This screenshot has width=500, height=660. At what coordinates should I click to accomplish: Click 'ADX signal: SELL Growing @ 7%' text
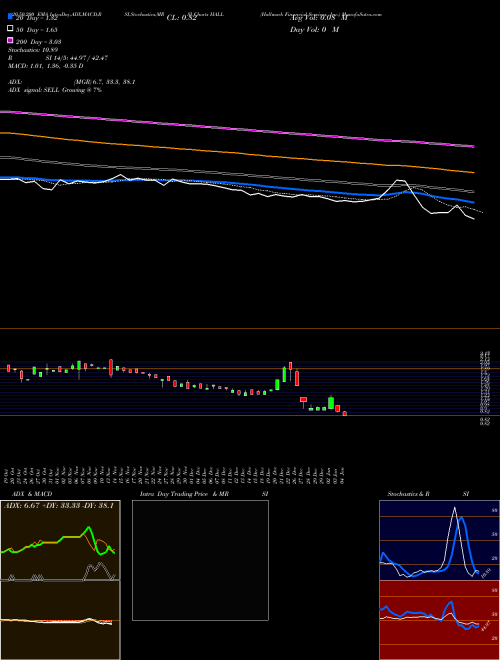pos(55,90)
